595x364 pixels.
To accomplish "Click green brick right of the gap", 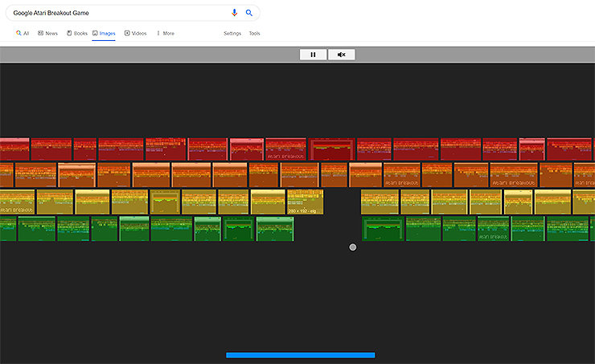I will click(x=383, y=229).
